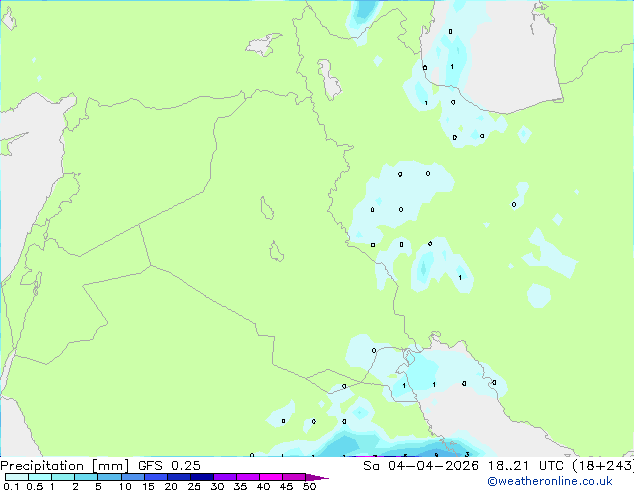Select the 20–25 mm legend swatch

(x=178, y=477)
